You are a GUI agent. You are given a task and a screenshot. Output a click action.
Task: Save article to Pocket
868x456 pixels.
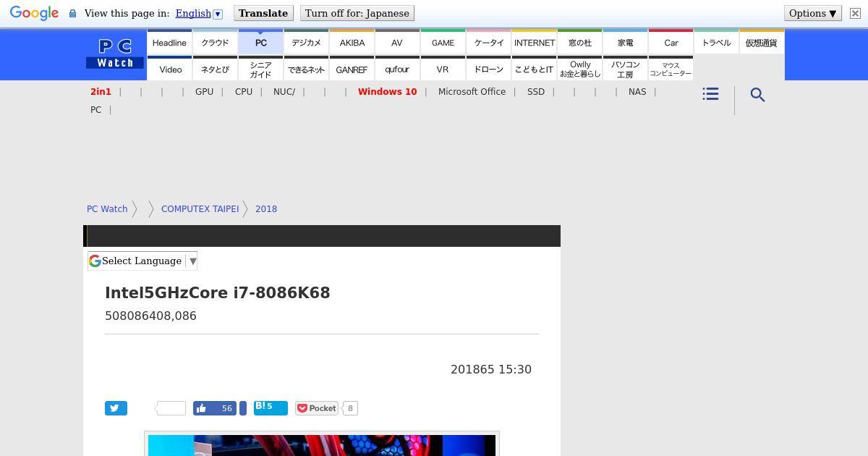coord(316,408)
